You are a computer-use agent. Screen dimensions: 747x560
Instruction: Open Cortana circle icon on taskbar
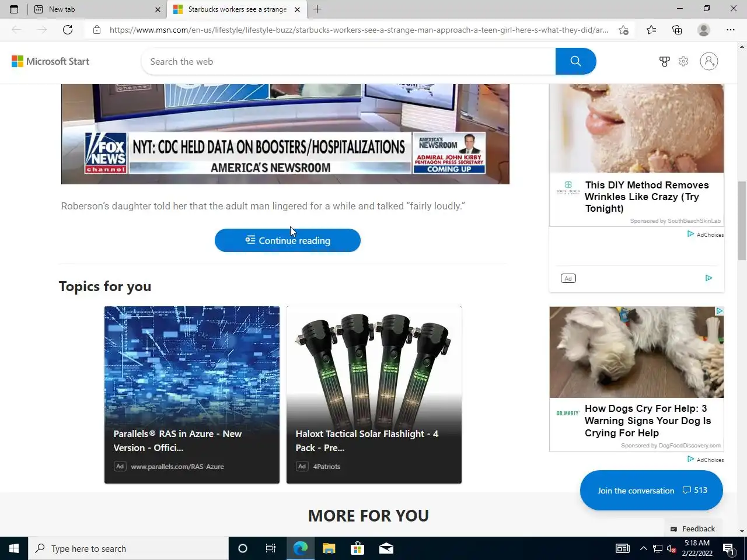(243, 548)
